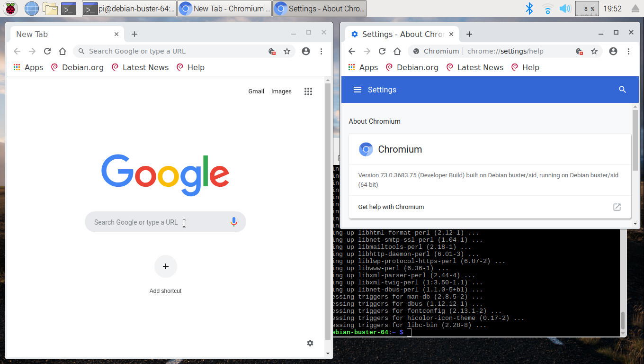Open the Gmail link
This screenshot has width=644, height=364.
pyautogui.click(x=256, y=91)
